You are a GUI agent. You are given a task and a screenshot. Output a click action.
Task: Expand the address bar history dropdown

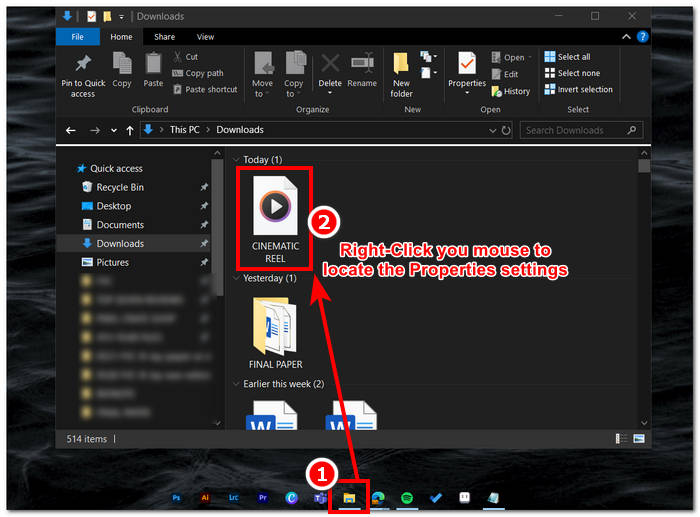point(492,130)
